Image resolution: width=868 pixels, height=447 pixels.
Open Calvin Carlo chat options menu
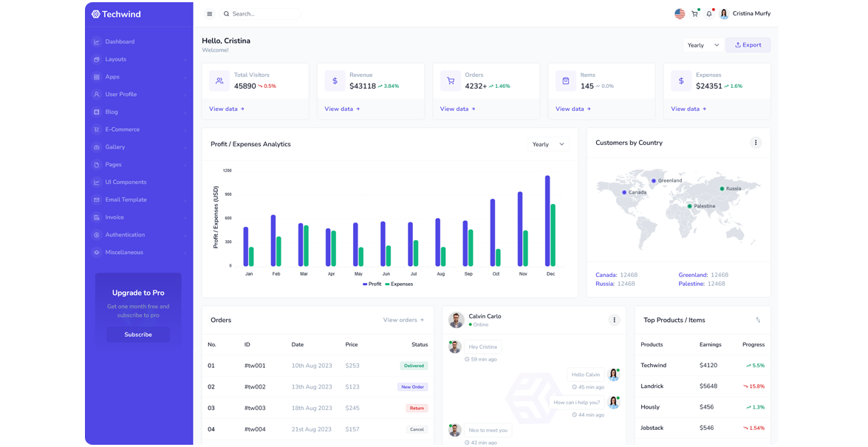point(614,319)
